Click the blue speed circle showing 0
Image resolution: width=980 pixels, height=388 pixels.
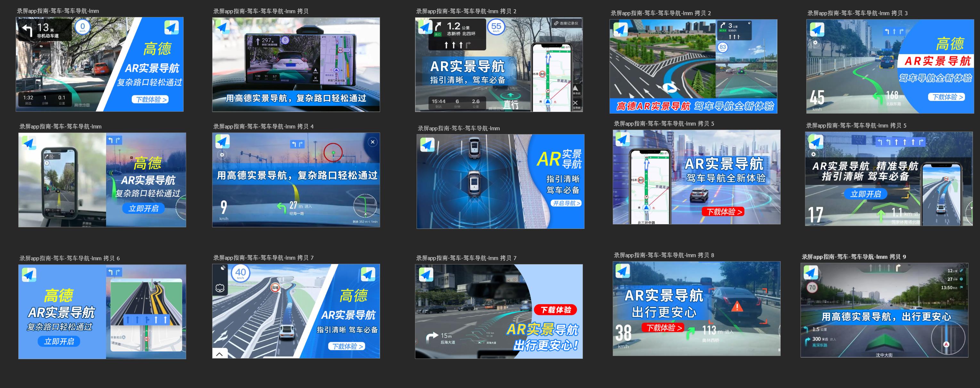pos(83,27)
